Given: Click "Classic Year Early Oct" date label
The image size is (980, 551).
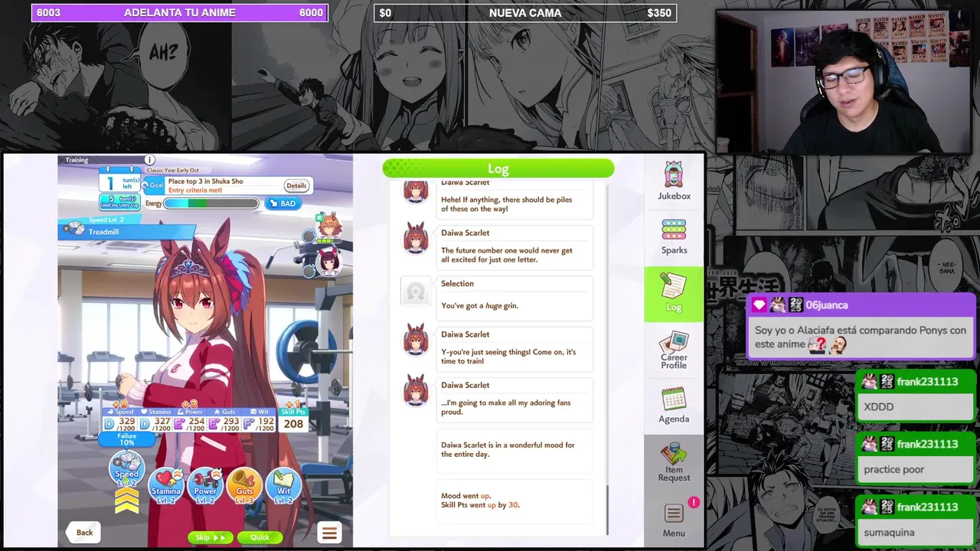Looking at the screenshot, I should (x=172, y=170).
